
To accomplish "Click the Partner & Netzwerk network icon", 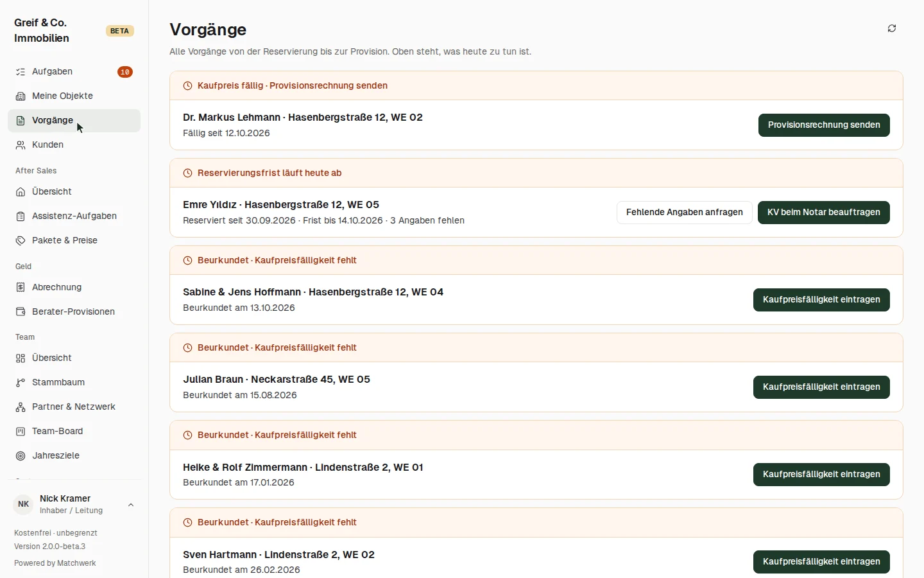I will (21, 407).
